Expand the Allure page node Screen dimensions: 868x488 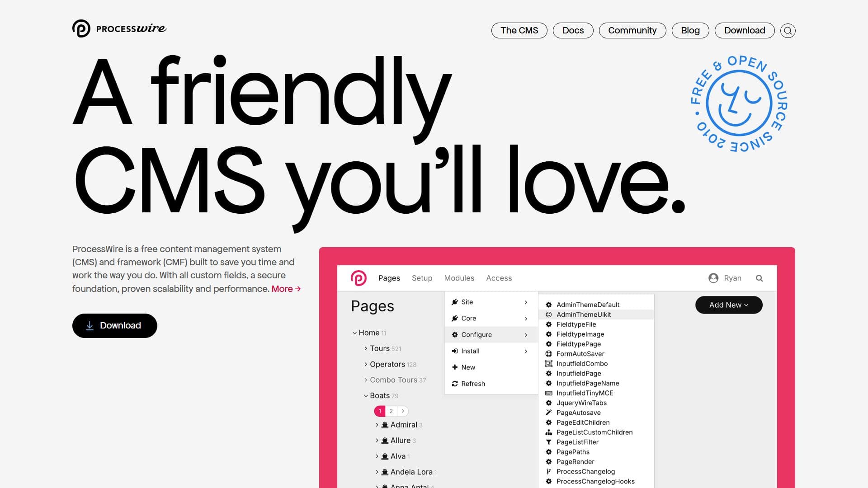(x=377, y=441)
